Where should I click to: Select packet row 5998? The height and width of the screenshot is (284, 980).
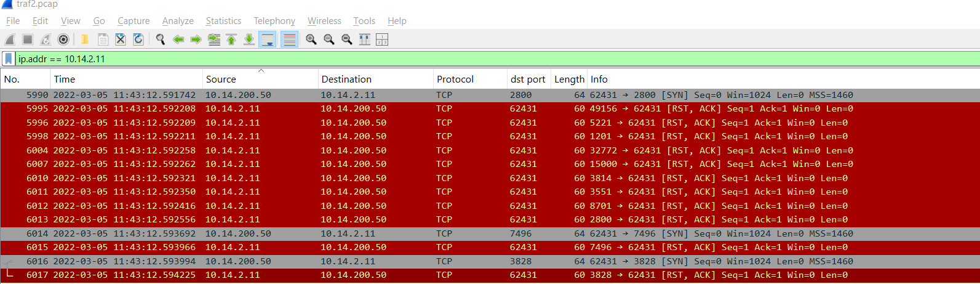tap(490, 136)
